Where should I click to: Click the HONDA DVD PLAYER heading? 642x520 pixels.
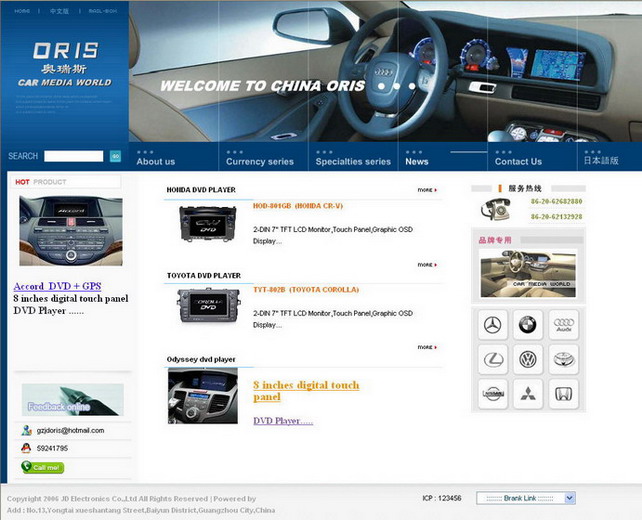(x=201, y=190)
